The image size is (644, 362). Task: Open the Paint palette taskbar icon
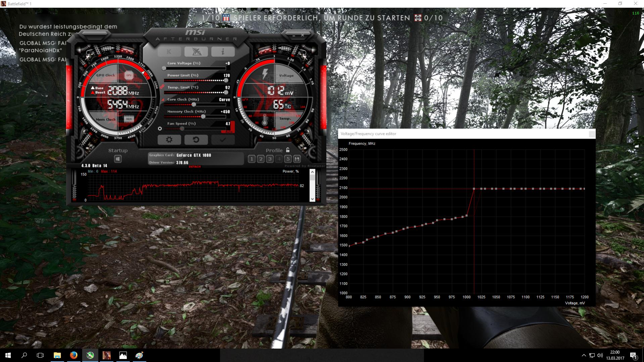click(x=140, y=355)
